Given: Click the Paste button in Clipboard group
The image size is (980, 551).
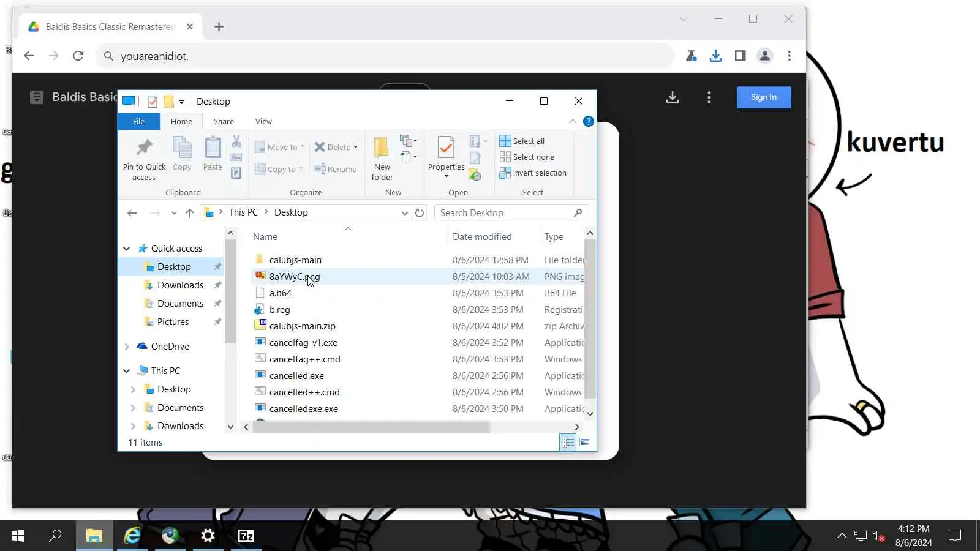Looking at the screenshot, I should [213, 154].
